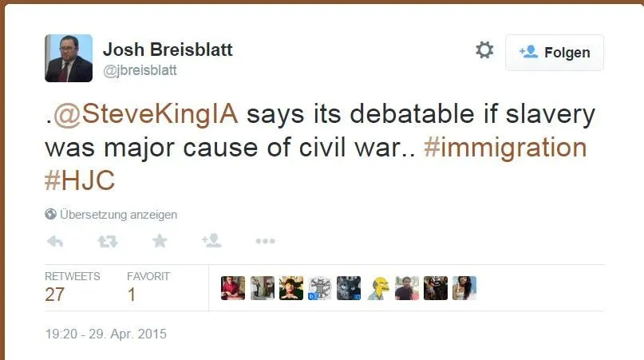Favorite the tweet with the star icon

[x=160, y=241]
